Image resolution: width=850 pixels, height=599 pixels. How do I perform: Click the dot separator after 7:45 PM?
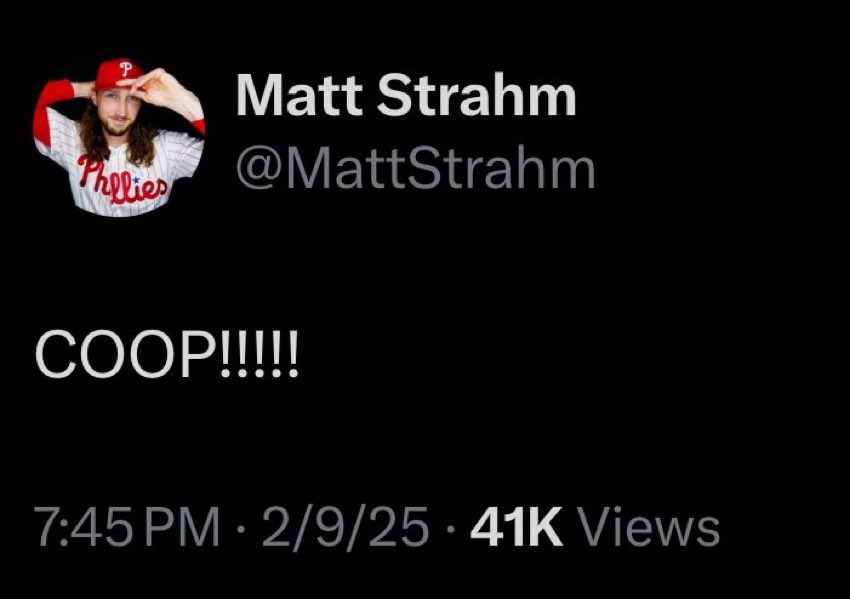pyautogui.click(x=241, y=528)
